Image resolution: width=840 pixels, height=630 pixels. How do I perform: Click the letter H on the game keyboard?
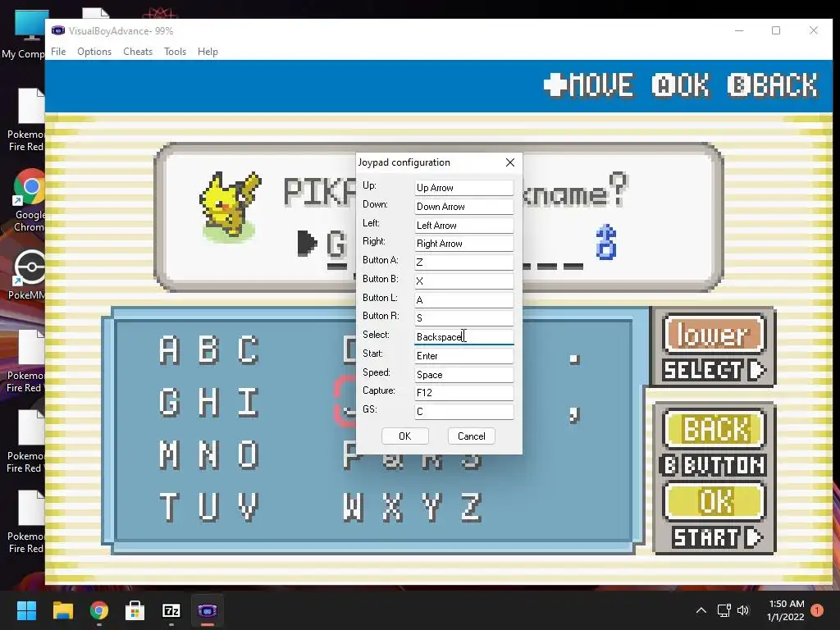pyautogui.click(x=208, y=402)
